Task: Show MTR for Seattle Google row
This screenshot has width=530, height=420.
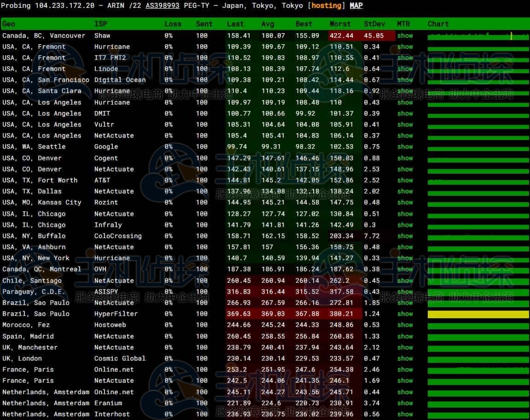Action: point(405,147)
